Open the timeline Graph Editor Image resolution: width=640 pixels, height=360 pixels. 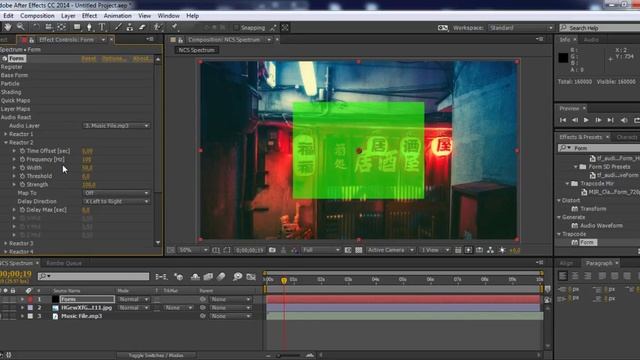[x=251, y=277]
